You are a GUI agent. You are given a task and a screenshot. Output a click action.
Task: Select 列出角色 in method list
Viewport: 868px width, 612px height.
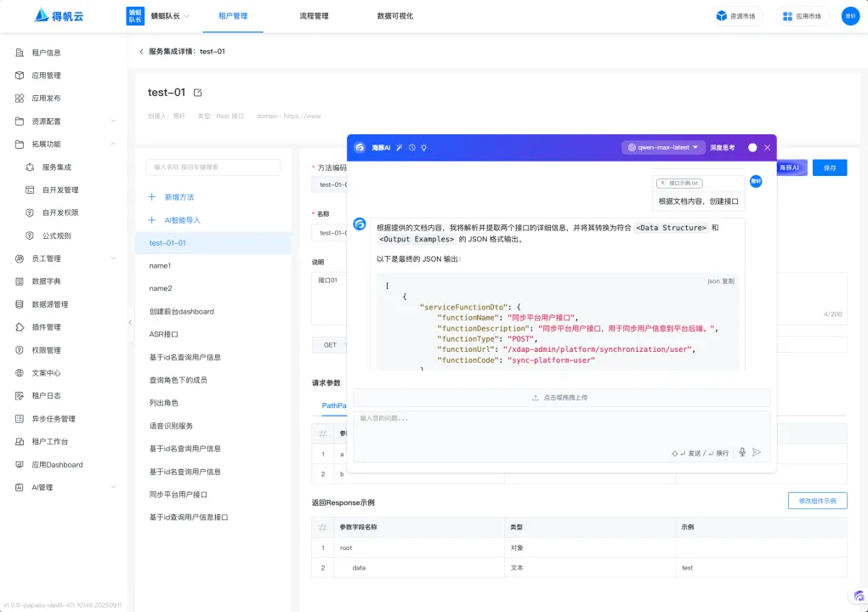click(213, 403)
